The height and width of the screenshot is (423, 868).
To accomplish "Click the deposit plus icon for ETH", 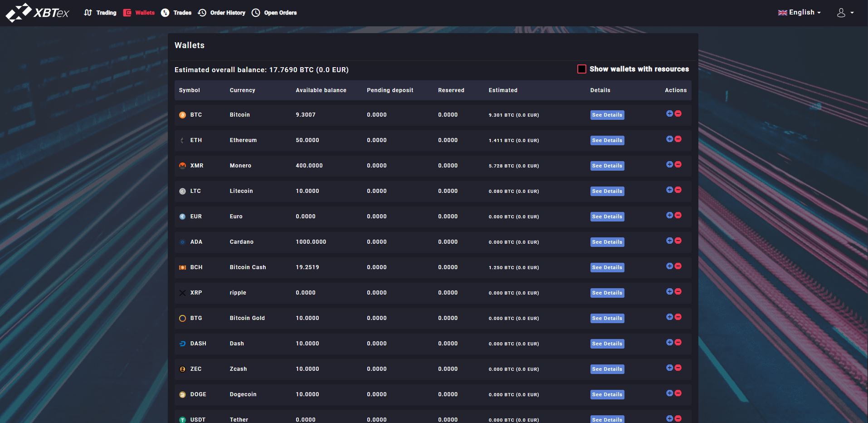I will click(x=669, y=139).
